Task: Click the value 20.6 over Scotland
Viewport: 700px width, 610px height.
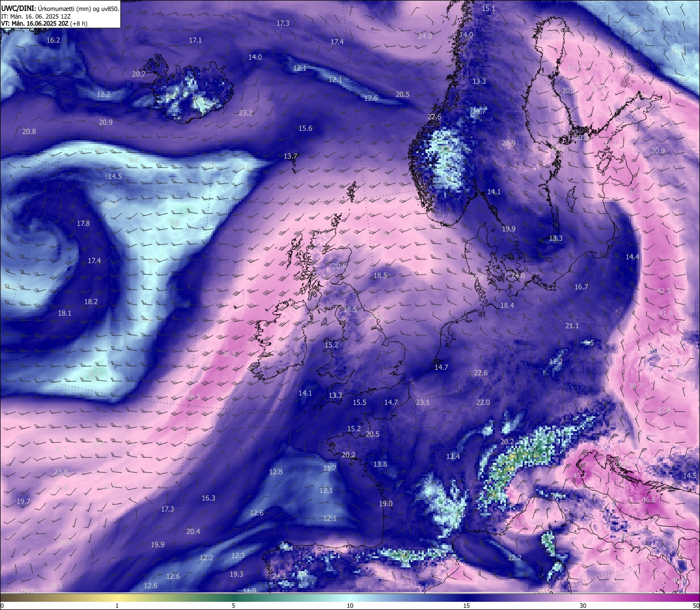Action: pyautogui.click(x=339, y=266)
